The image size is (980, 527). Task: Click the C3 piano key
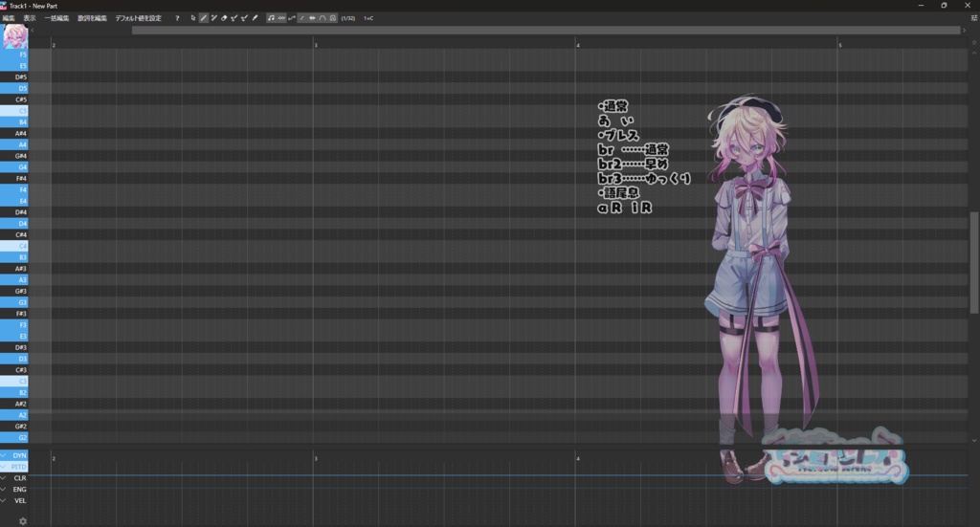(x=13, y=381)
